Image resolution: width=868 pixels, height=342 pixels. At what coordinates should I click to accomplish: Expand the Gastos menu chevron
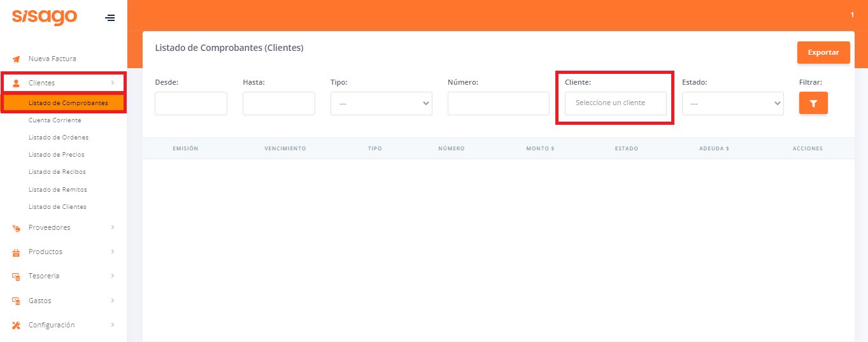coord(113,301)
